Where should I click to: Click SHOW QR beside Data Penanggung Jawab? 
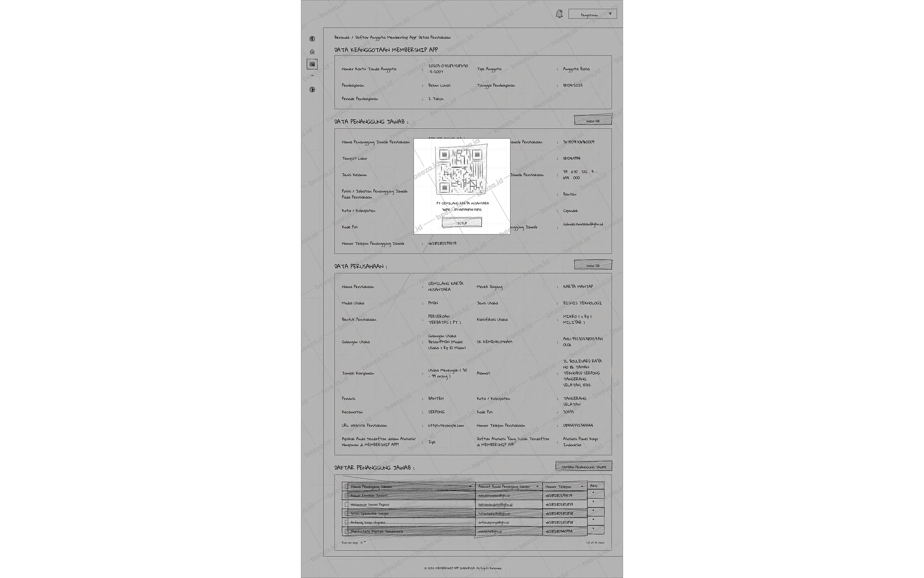point(593,120)
